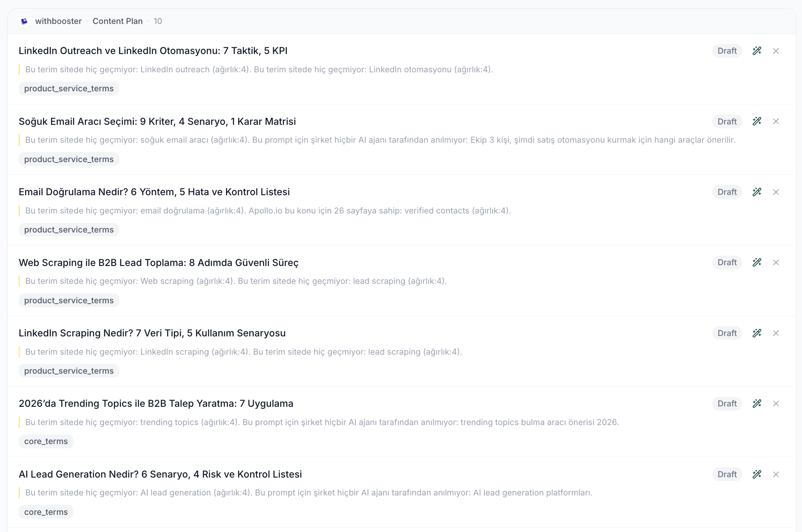Remove the LinkedIn Outreach item with X
This screenshot has width=802, height=532.
776,51
